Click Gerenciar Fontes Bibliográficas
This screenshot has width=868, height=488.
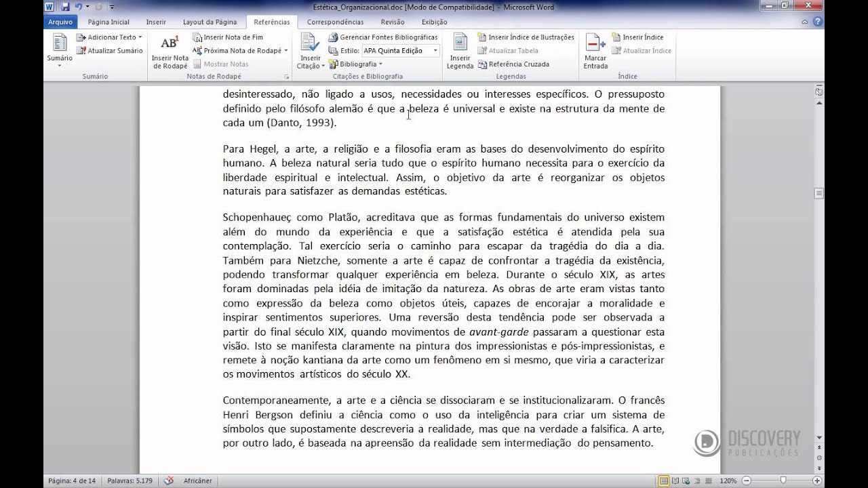[x=383, y=37]
